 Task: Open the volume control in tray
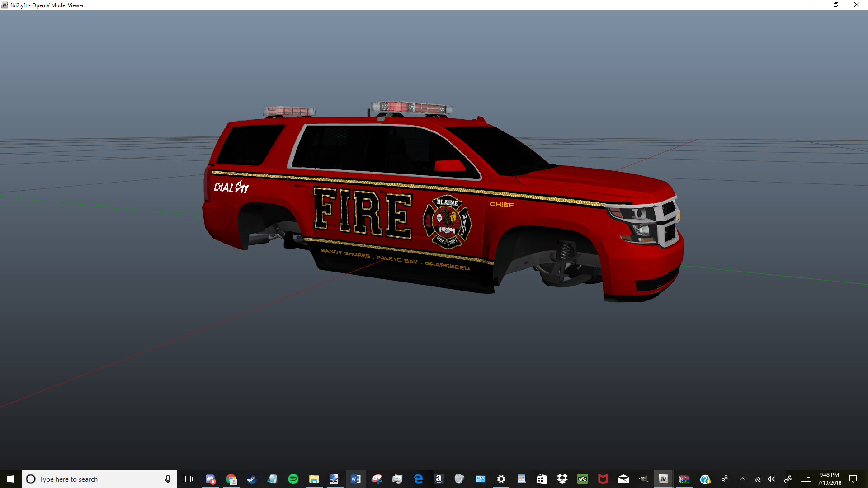point(771,479)
